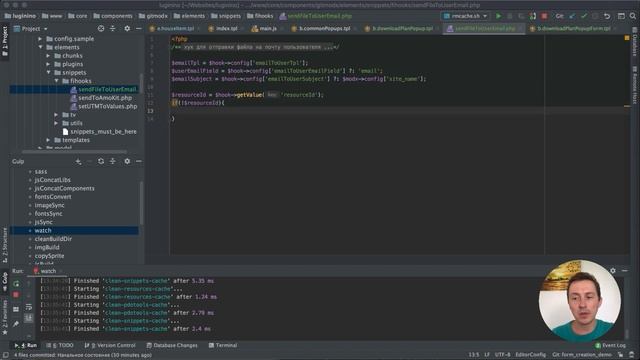640x360 pixels.
Task: Stop watch task in Run panel
Action: (16, 295)
